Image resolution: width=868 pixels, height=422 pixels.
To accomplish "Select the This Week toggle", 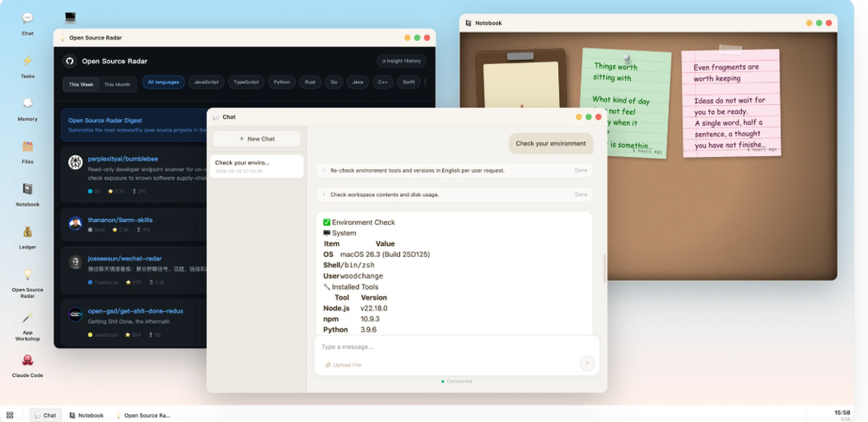I will click(x=82, y=85).
